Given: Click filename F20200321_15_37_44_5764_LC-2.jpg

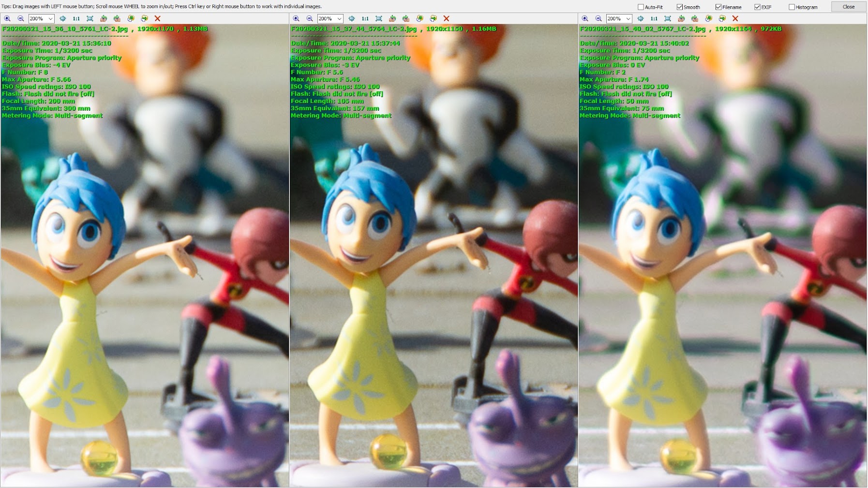Looking at the screenshot, I should pyautogui.click(x=354, y=29).
